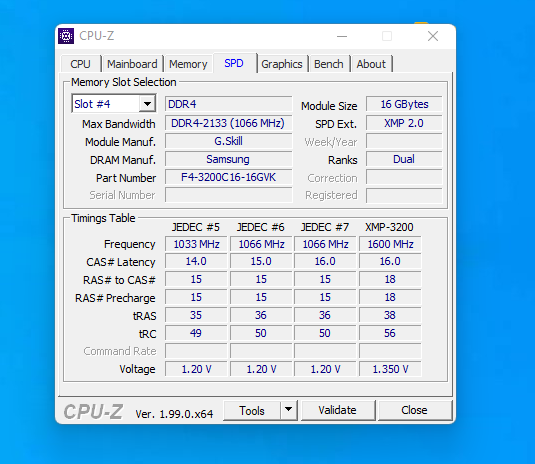
Task: Click the CAS# Latency row label
Action: (x=121, y=262)
